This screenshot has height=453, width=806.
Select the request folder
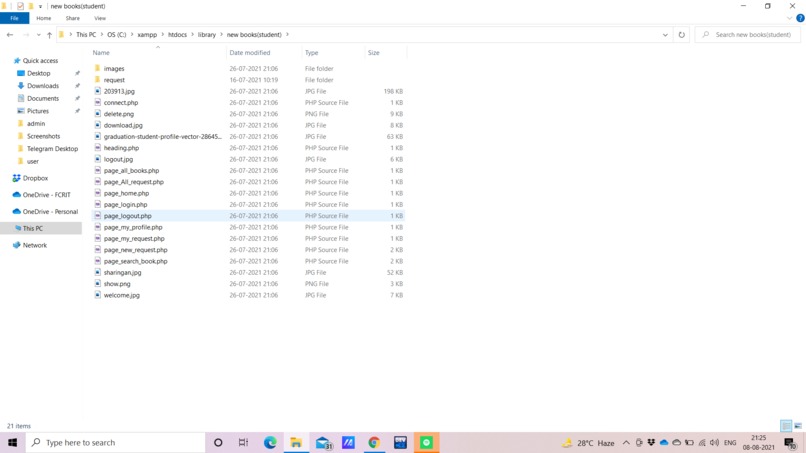(114, 80)
